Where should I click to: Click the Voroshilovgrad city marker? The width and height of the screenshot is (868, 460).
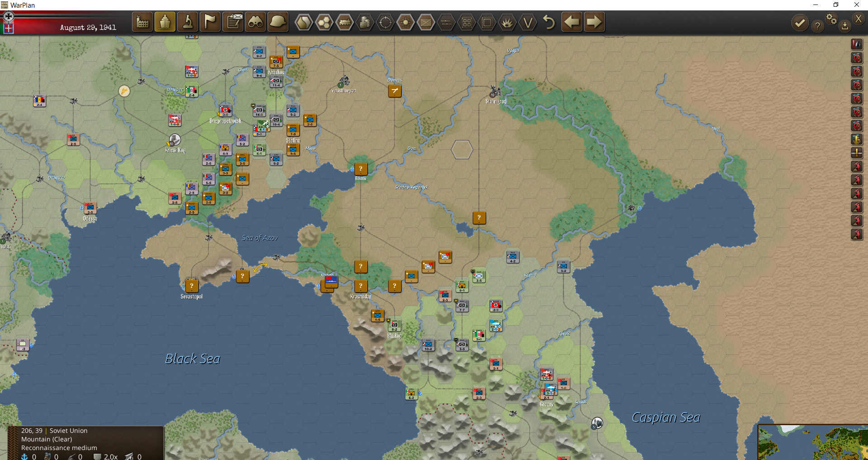[x=344, y=82]
